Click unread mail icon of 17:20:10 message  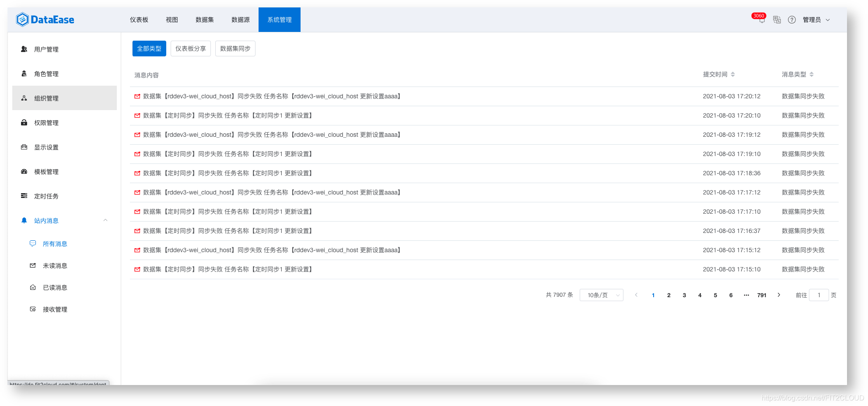click(137, 115)
